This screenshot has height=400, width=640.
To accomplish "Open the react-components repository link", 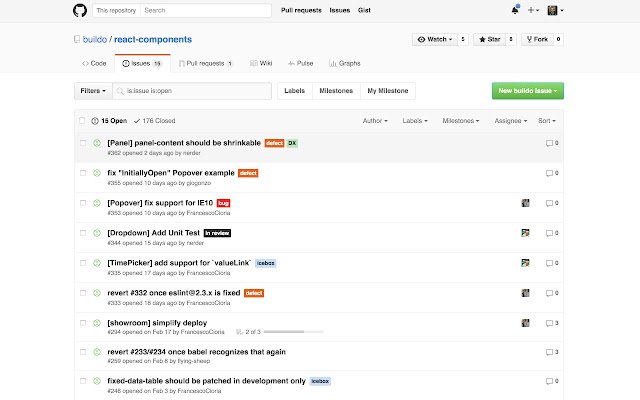I will (x=153, y=40).
